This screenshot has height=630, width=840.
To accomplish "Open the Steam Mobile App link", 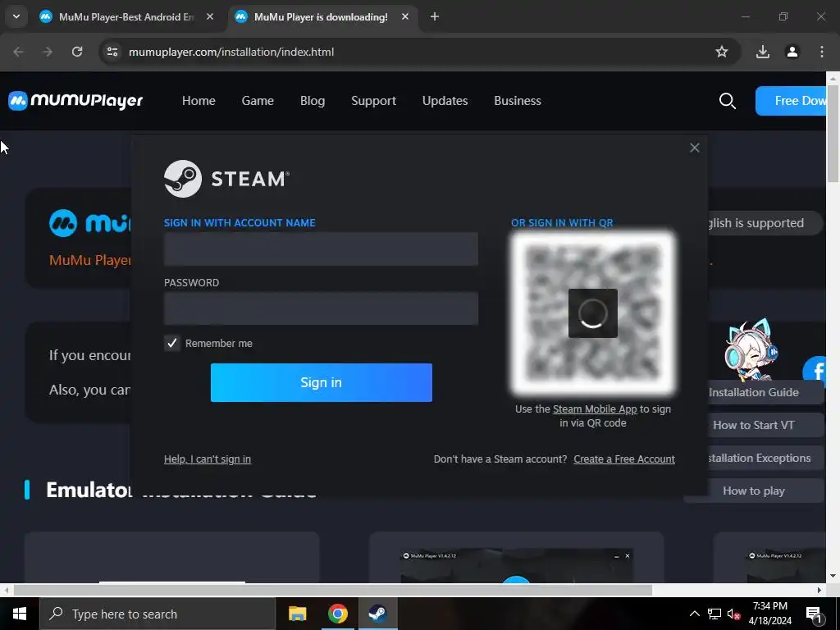I will click(x=595, y=409).
